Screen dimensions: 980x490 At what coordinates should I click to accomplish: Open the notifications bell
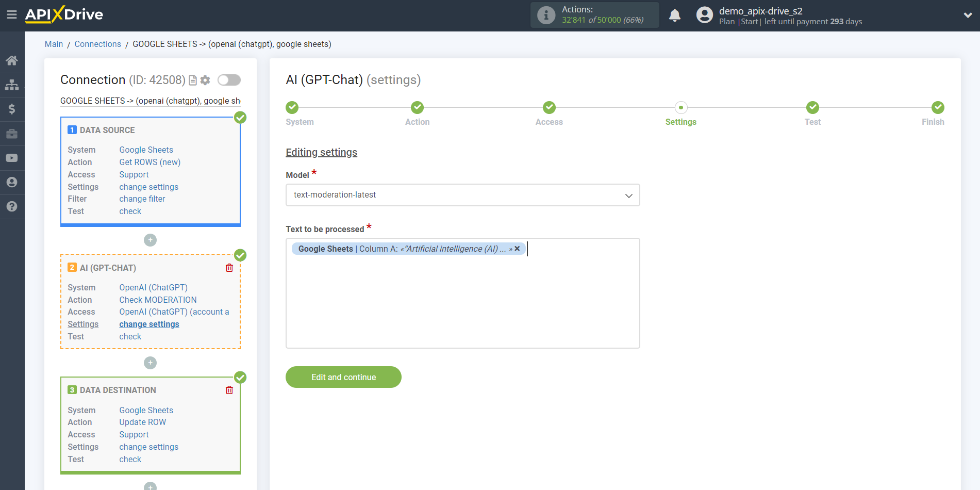[x=675, y=15]
